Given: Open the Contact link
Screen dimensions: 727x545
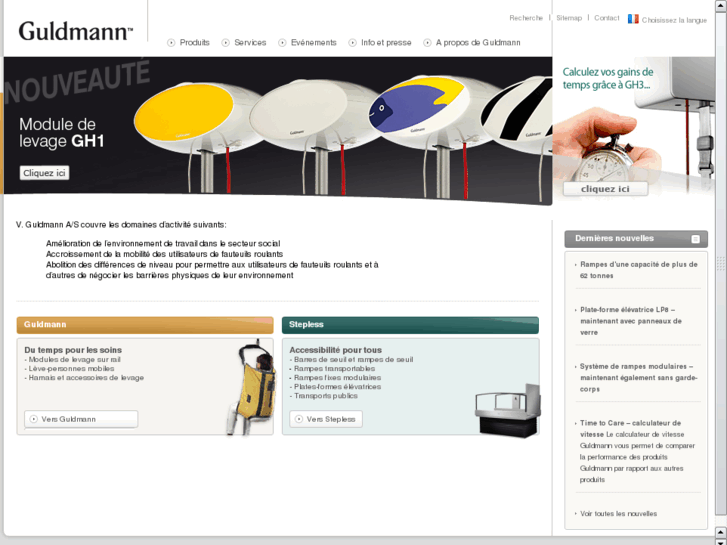Looking at the screenshot, I should pos(606,18).
